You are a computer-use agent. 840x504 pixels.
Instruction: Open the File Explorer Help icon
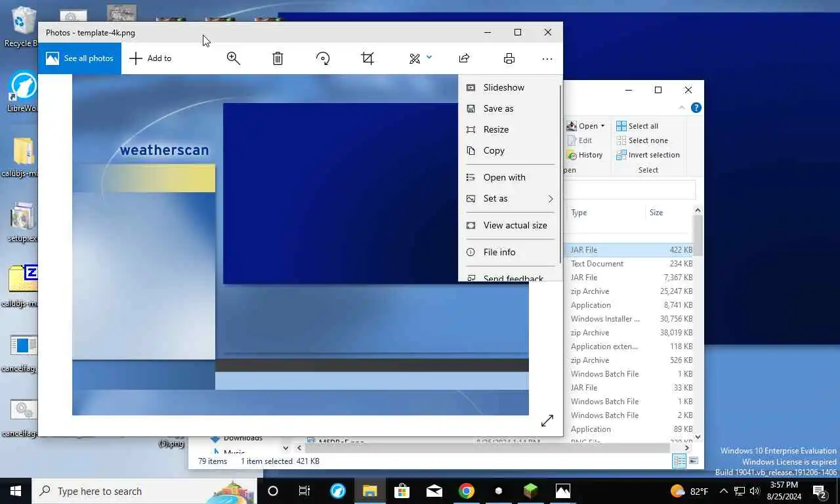696,108
